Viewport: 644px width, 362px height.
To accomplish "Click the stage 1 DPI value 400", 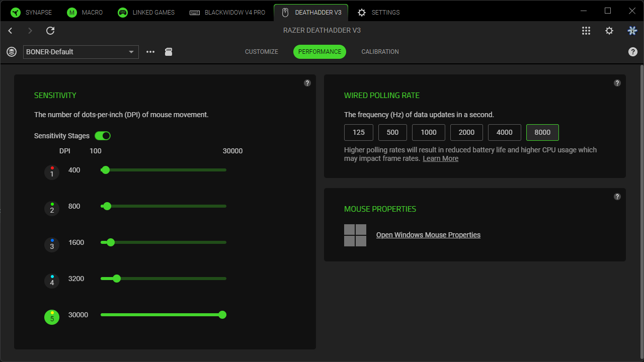I will point(74,170).
